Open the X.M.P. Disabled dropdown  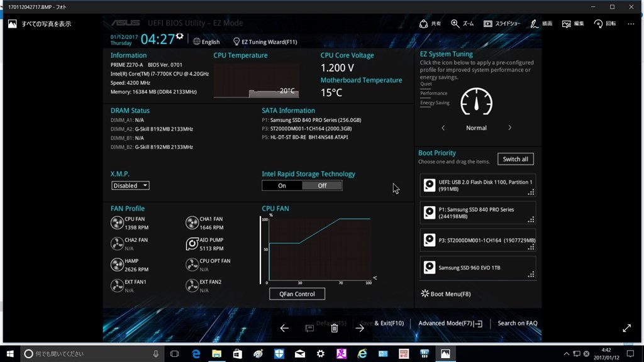(130, 185)
